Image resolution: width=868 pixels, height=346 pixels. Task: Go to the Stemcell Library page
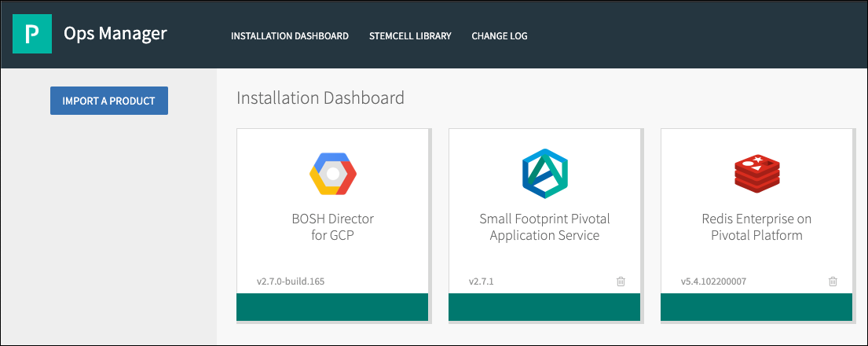click(410, 36)
